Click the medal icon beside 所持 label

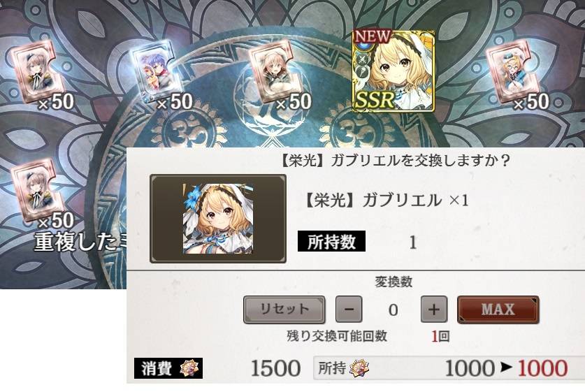(x=360, y=368)
